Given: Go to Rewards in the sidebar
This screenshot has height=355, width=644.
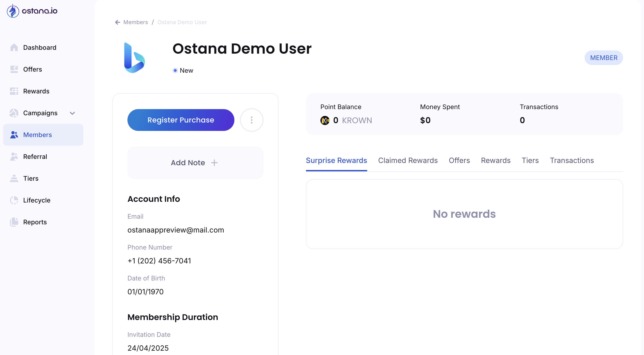Looking at the screenshot, I should (43, 91).
